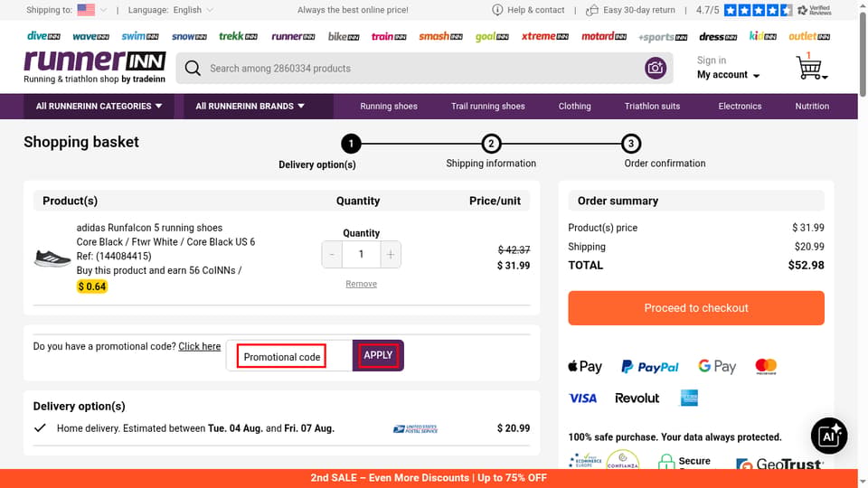The image size is (868, 488).
Task: Go to the swiminn store logo
Action: 140,36
